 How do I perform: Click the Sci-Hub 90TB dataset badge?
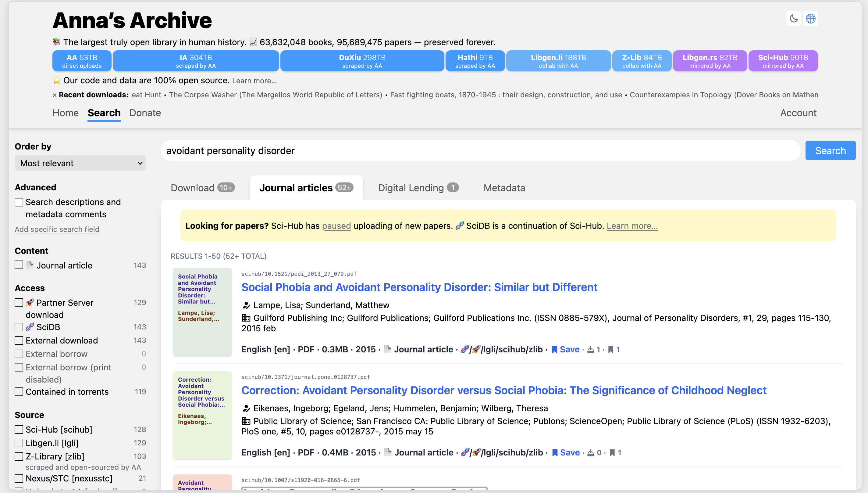tap(783, 61)
